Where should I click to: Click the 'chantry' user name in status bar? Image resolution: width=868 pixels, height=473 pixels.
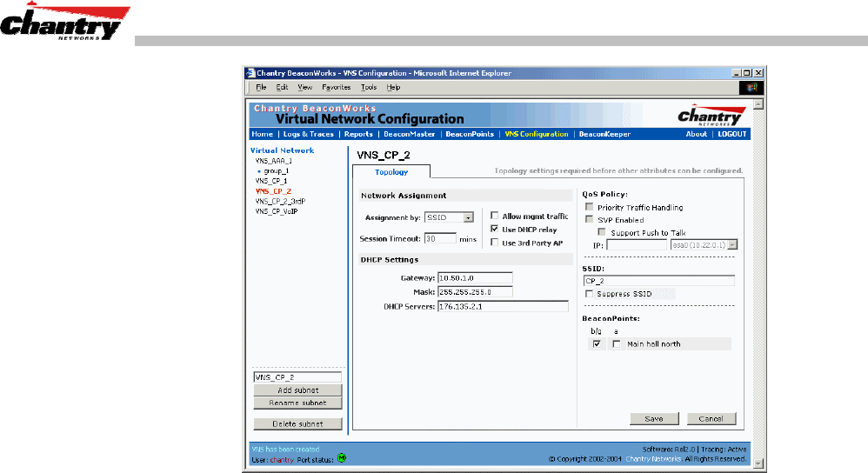[x=282, y=460]
